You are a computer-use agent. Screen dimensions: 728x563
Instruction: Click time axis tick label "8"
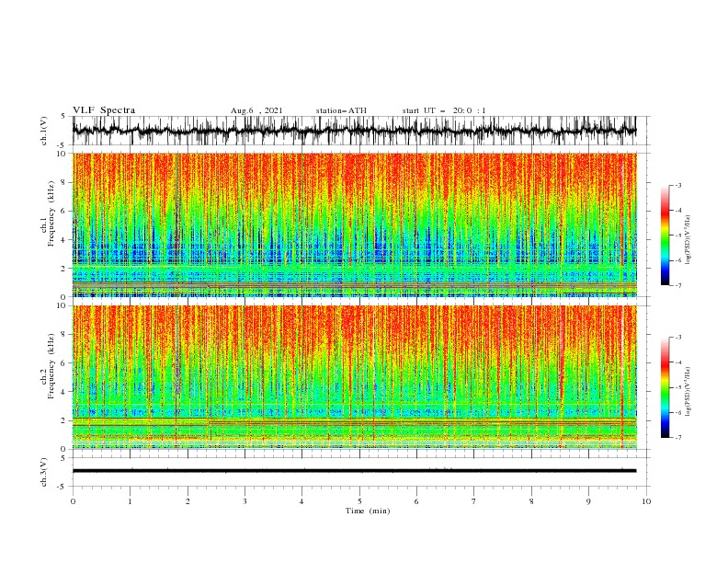(531, 501)
